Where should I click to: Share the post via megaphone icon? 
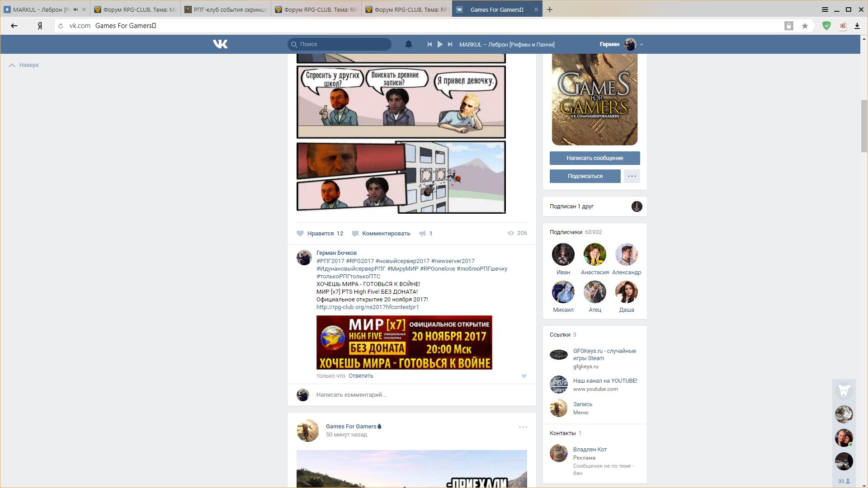(x=422, y=234)
